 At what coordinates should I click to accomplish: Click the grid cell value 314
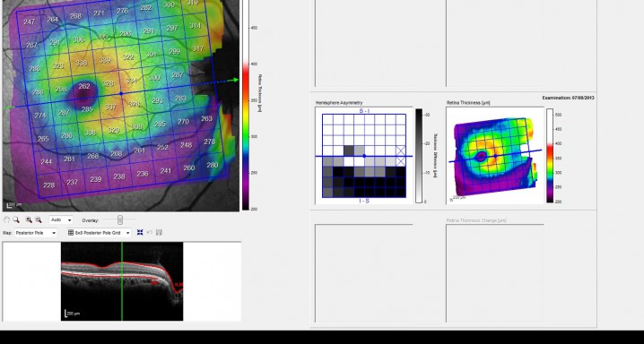tap(196, 25)
